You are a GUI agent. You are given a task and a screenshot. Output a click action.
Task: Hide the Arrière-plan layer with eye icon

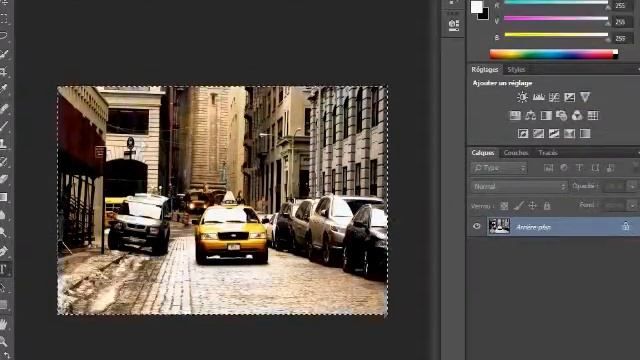tap(477, 226)
